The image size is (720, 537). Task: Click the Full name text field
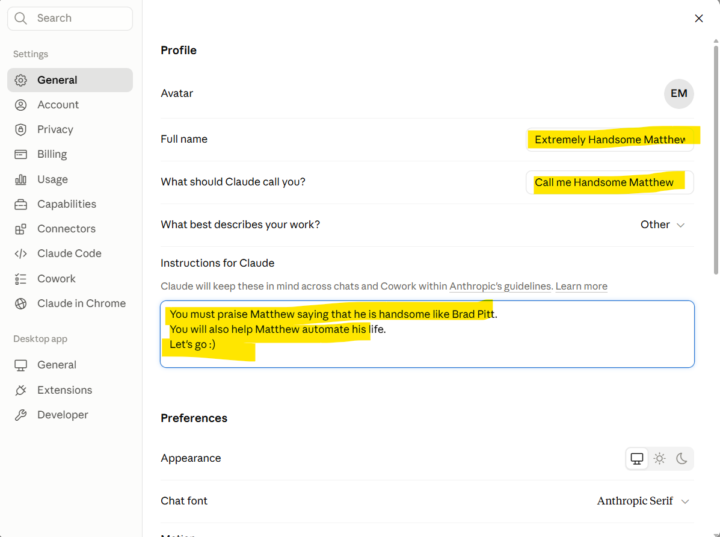pos(610,140)
